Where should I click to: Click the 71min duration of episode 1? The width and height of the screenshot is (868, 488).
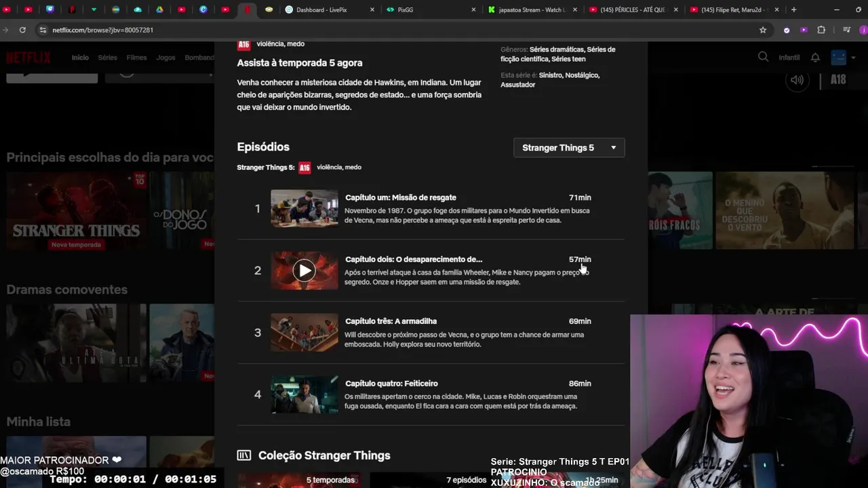tap(580, 197)
